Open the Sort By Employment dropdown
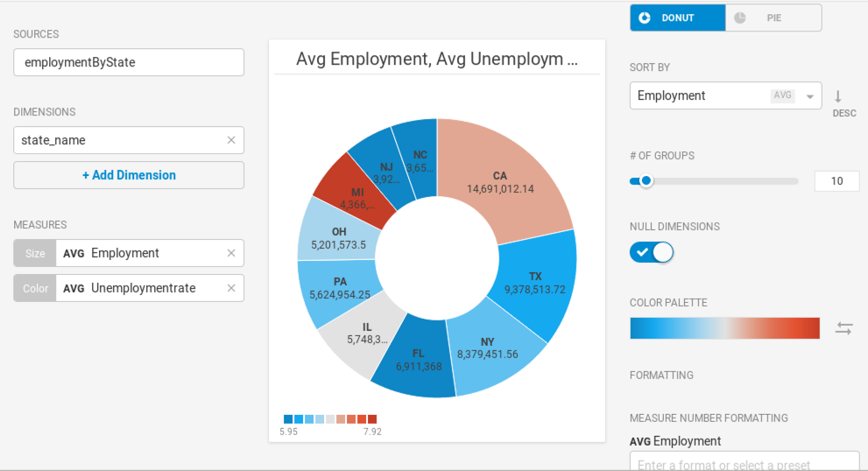This screenshot has width=868, height=471. click(725, 95)
